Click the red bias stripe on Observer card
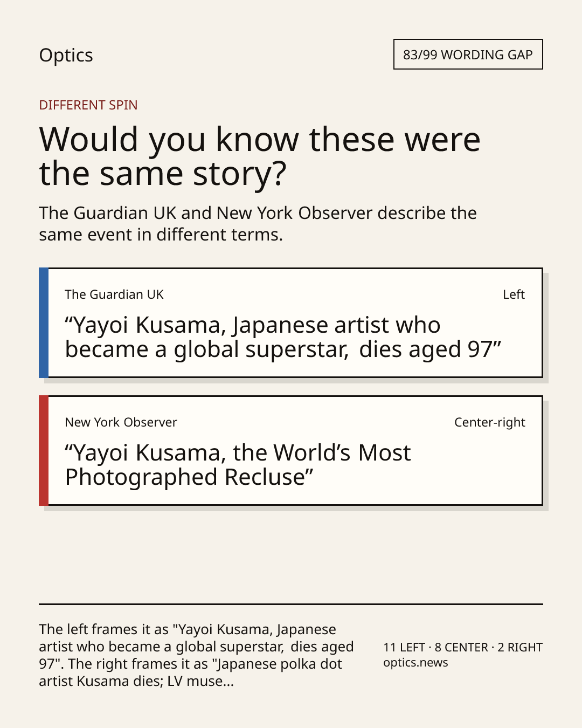 [x=44, y=450]
